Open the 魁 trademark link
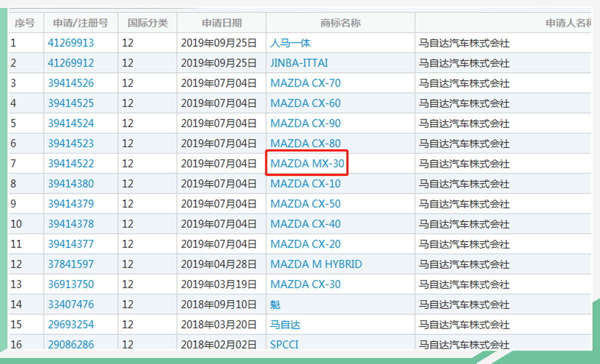 [x=275, y=304]
